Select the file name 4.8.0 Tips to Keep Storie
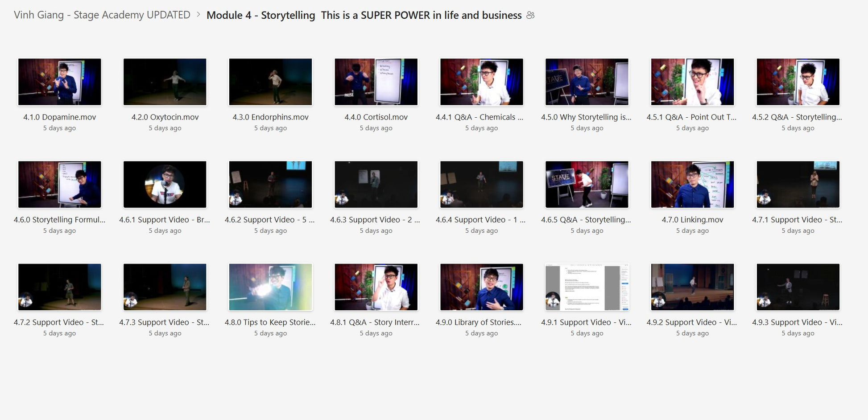The height and width of the screenshot is (420, 868). tap(270, 322)
